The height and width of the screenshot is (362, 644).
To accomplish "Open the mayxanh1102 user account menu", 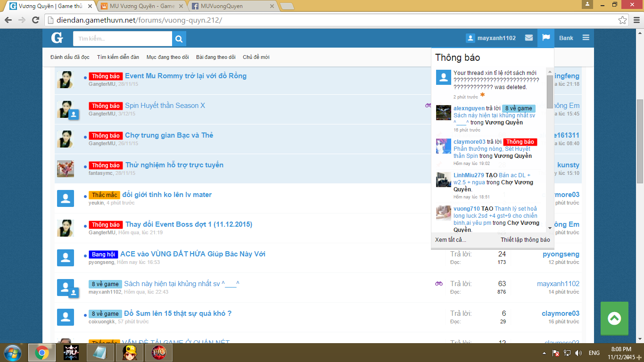I will pos(491,38).
